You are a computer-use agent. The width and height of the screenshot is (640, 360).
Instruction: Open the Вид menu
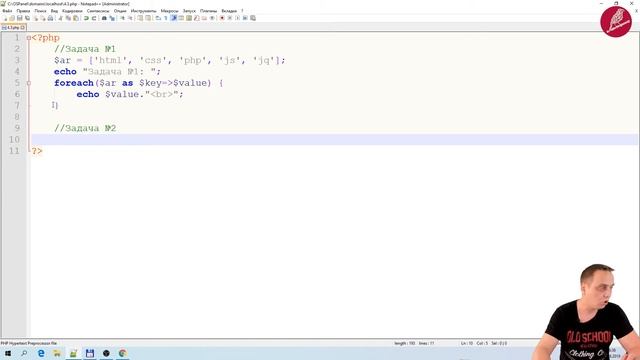(x=54, y=11)
